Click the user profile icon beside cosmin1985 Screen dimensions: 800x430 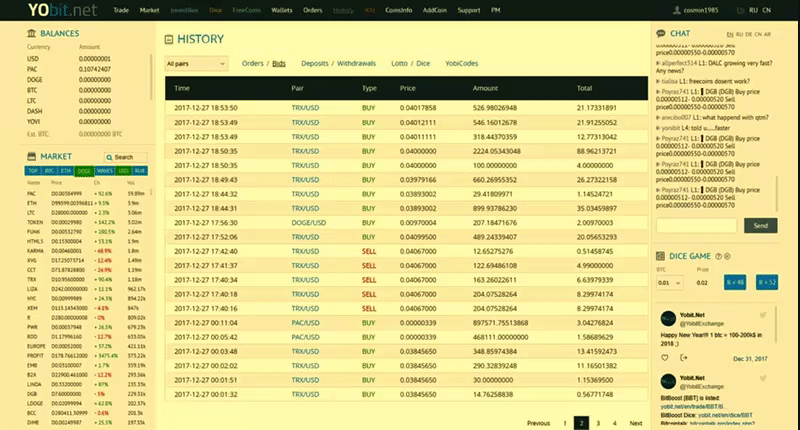click(x=677, y=10)
